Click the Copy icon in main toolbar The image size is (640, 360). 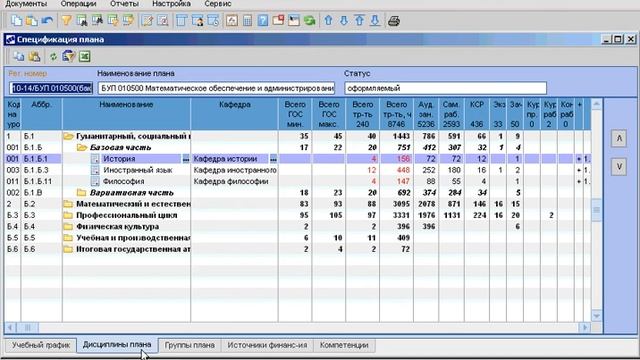17,20
